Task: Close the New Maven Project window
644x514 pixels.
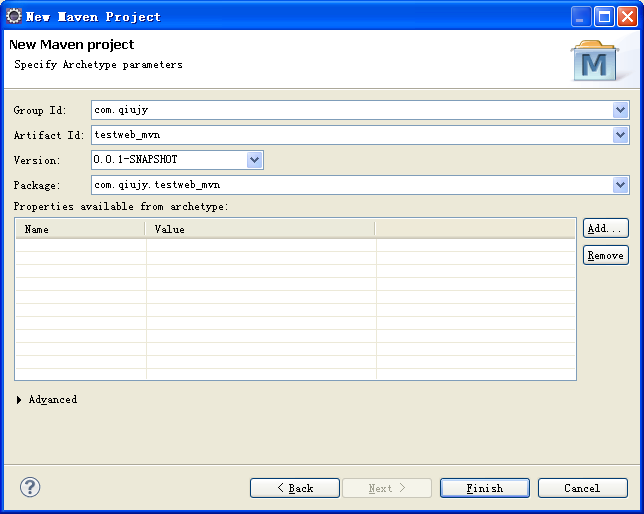Action: [628, 17]
